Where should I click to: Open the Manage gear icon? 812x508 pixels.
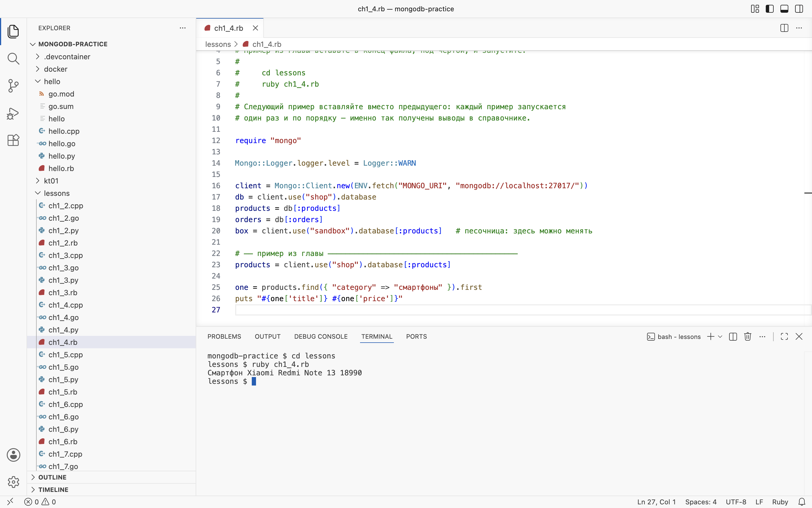coord(14,482)
